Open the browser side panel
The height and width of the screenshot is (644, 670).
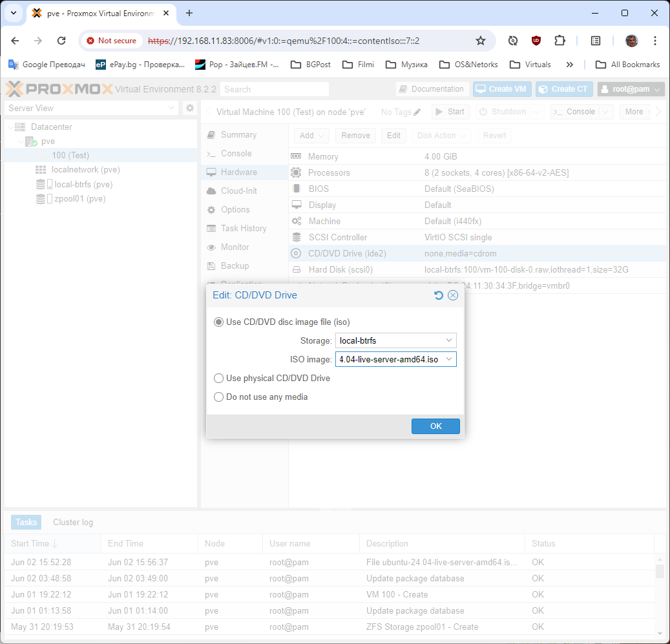596,41
